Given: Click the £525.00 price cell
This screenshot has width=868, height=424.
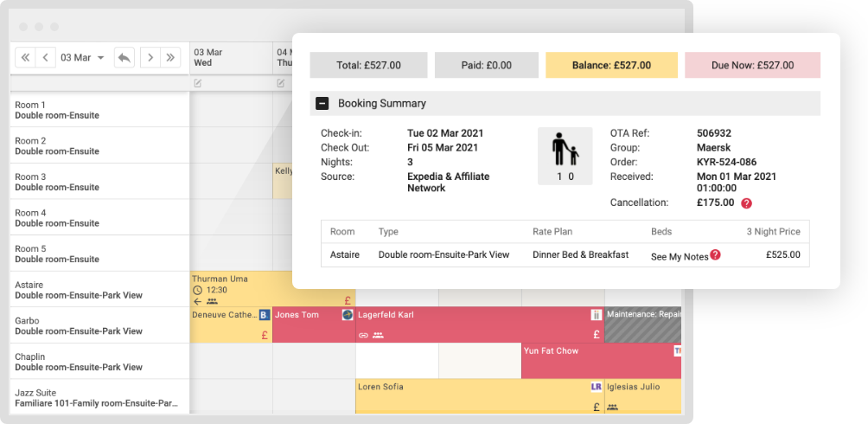Looking at the screenshot, I should [782, 255].
